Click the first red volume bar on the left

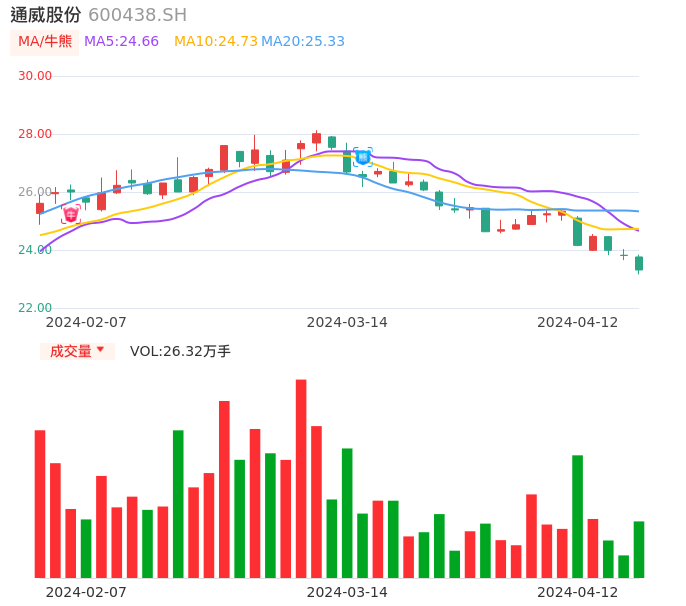click(40, 504)
